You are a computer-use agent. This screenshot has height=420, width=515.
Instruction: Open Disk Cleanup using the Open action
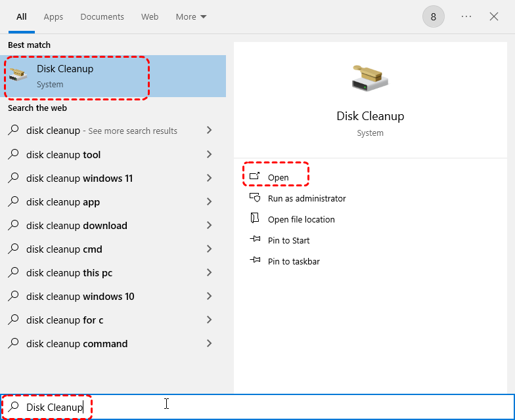click(x=278, y=177)
